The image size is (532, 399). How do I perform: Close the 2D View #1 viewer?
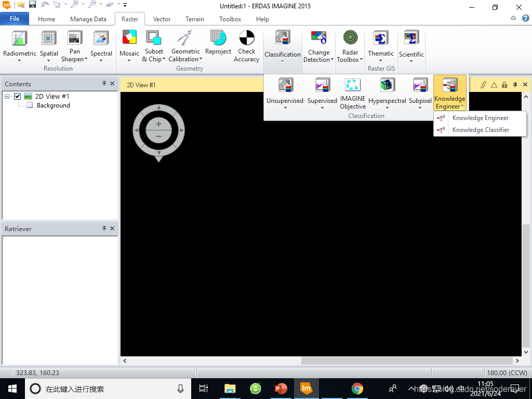click(525, 85)
